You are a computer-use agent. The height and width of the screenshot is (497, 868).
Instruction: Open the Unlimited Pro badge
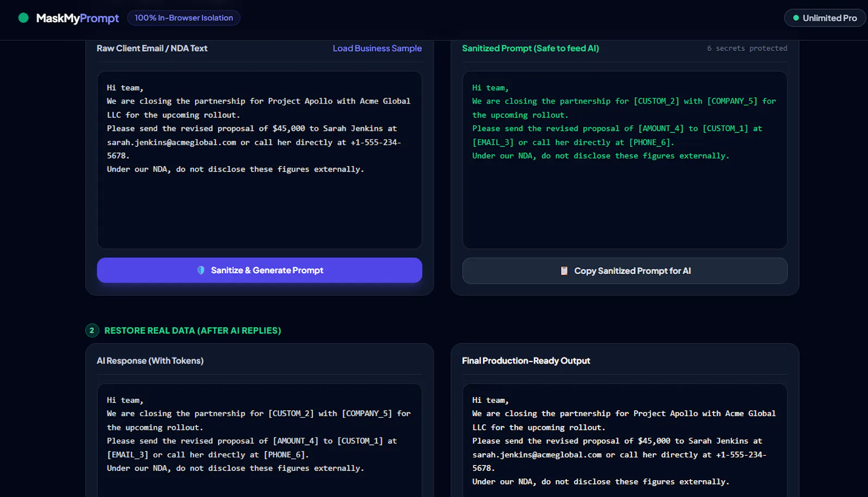coord(825,18)
